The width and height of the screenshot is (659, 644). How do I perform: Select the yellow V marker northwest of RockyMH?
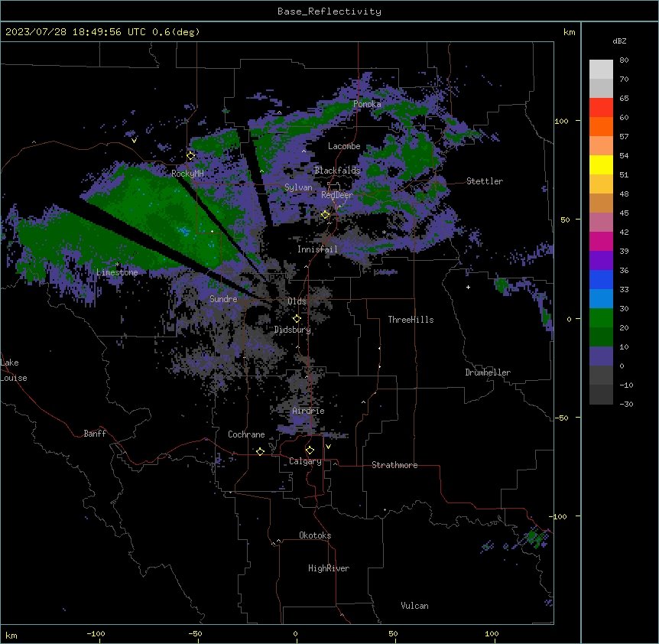(x=134, y=141)
